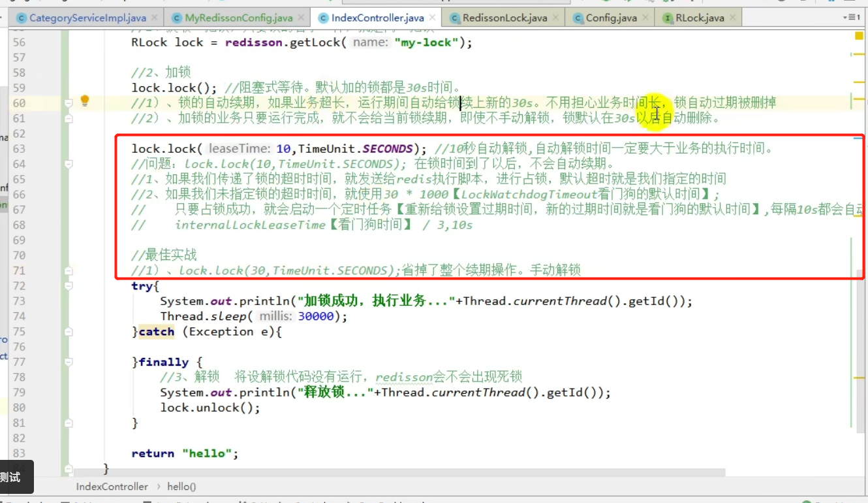Toggle the fold marker at line 61
Image resolution: width=868 pixels, height=503 pixels.
click(68, 118)
